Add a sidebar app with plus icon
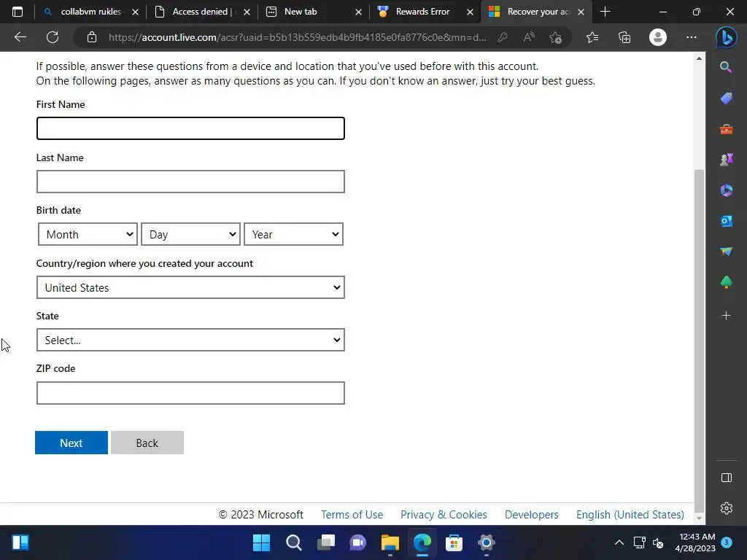The width and height of the screenshot is (747, 560). [726, 315]
